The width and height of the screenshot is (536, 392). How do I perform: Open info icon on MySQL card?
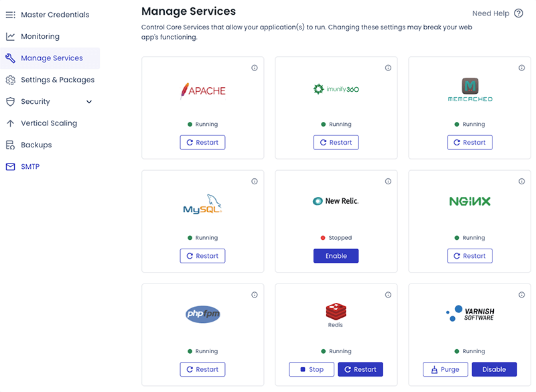point(255,181)
